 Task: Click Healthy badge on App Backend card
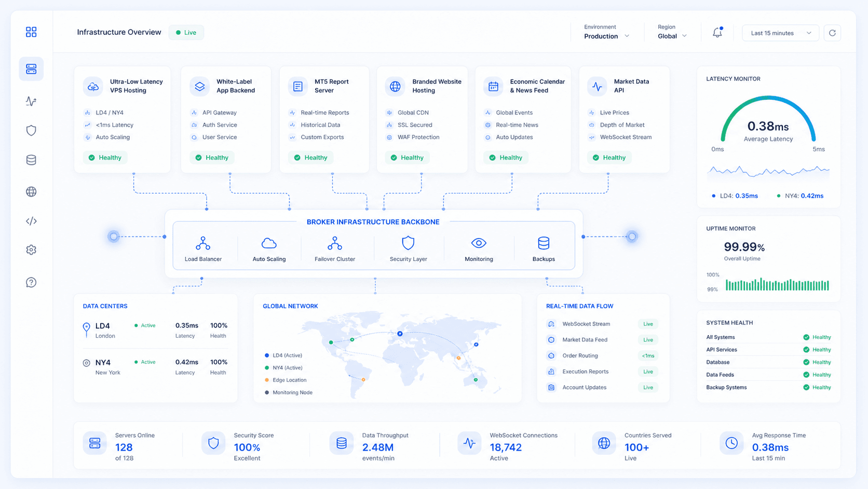(x=212, y=157)
